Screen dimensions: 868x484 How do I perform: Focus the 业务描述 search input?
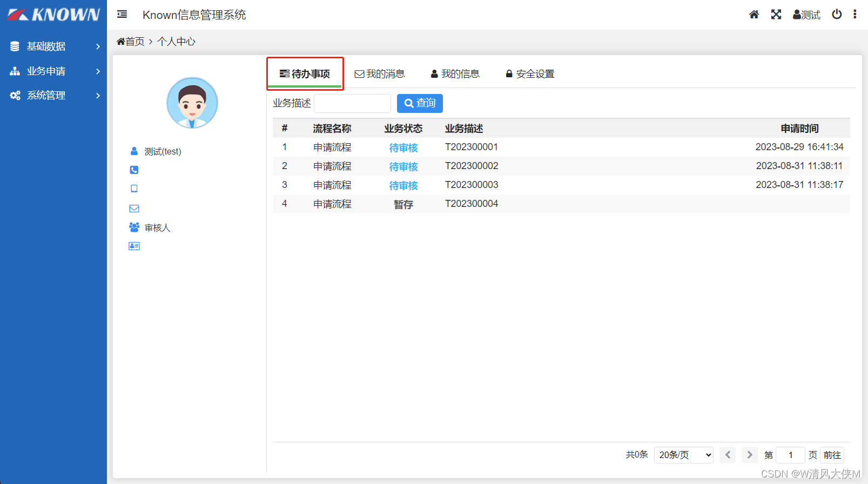[x=352, y=103]
